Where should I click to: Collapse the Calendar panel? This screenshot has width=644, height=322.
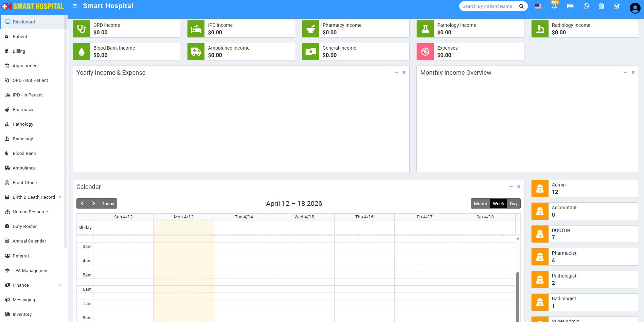point(511,186)
